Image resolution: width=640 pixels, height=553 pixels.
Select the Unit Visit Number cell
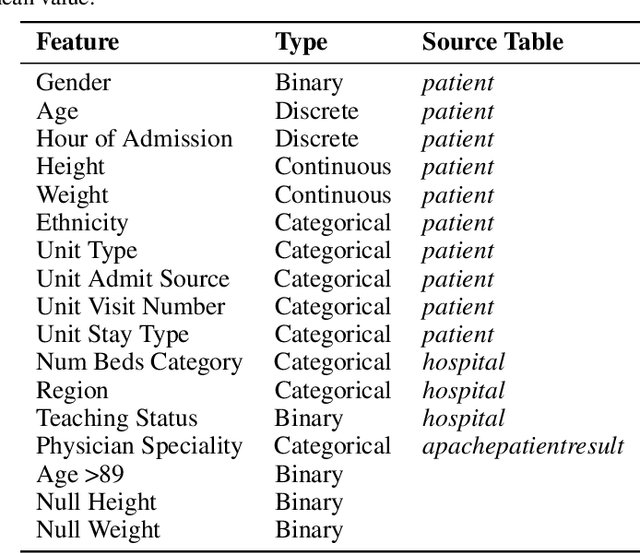tap(131, 307)
